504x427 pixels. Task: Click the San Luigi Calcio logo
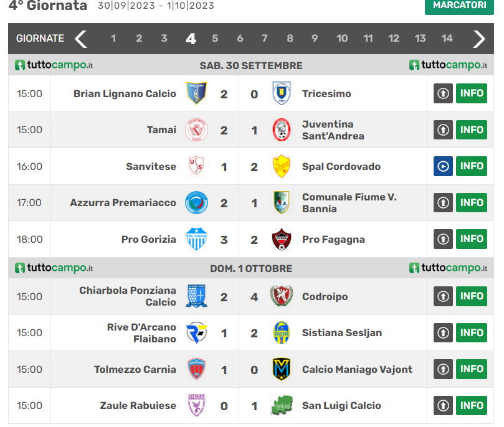point(282,406)
